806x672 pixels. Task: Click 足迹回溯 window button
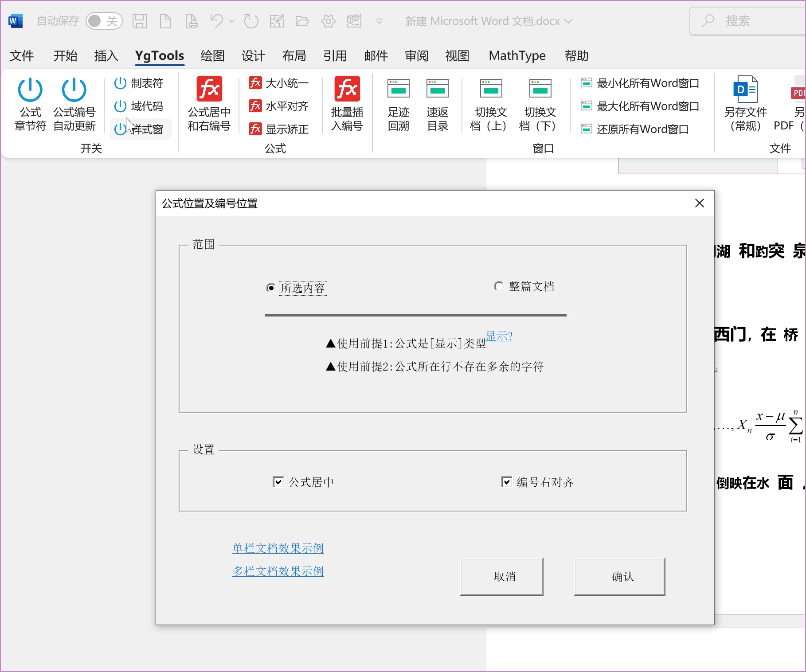click(x=399, y=105)
